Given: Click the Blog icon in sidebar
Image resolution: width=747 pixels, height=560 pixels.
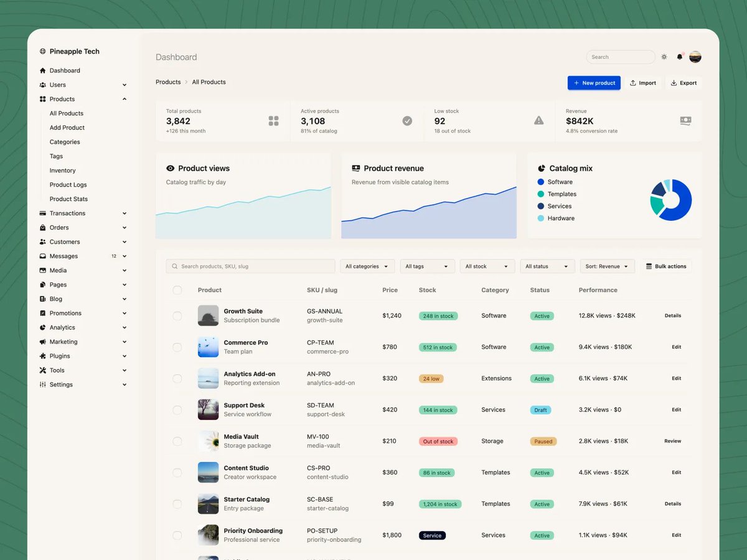Looking at the screenshot, I should click(42, 299).
